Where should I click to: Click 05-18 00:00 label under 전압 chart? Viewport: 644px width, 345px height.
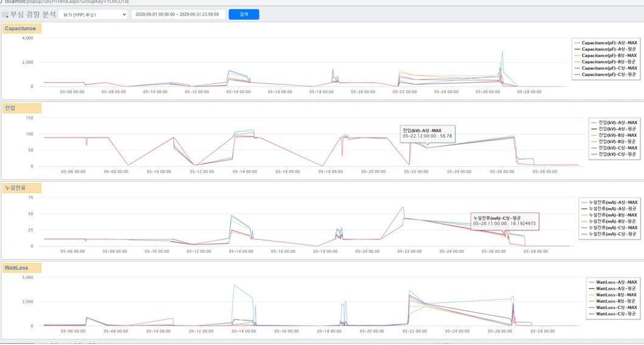click(330, 172)
